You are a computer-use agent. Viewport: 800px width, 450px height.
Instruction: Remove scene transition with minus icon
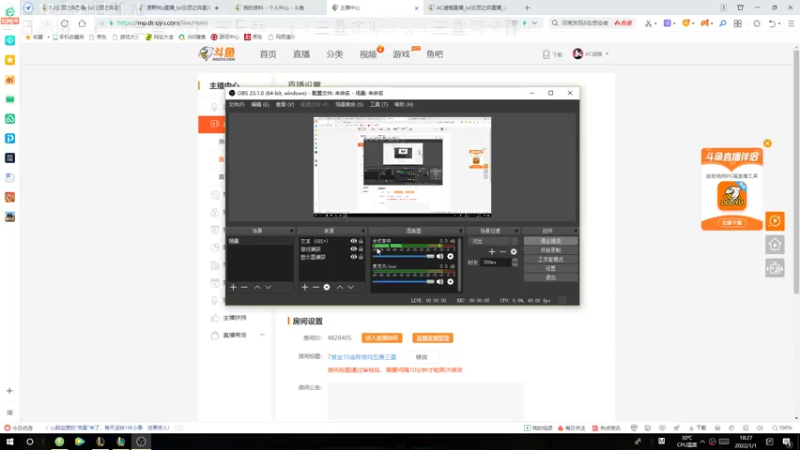pyautogui.click(x=503, y=252)
